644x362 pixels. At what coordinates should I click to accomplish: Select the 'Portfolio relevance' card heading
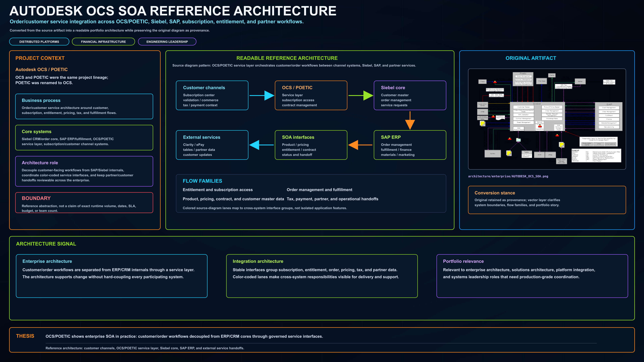(463, 261)
